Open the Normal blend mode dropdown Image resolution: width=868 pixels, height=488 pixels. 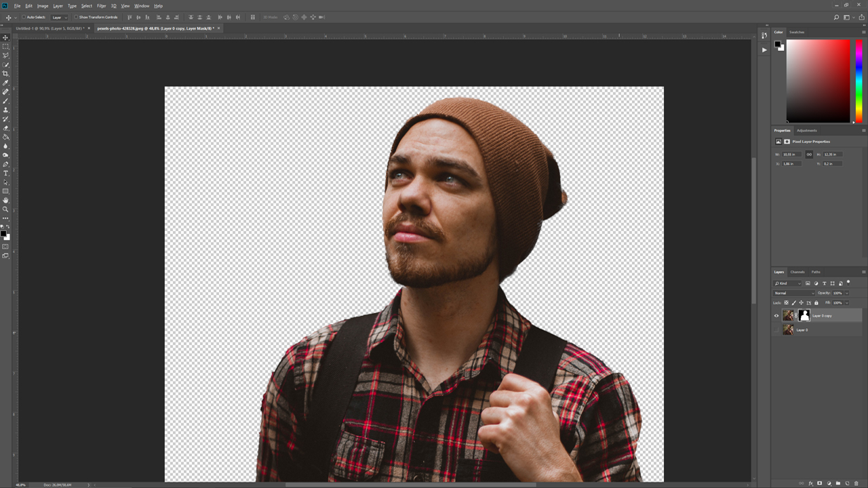(794, 293)
